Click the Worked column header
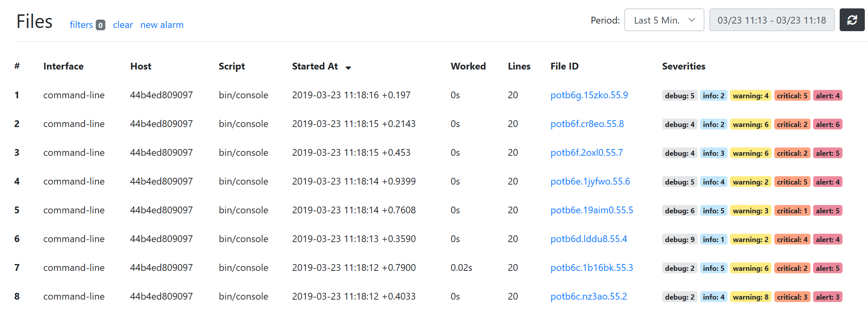Image resolution: width=868 pixels, height=312 pixels. (468, 66)
